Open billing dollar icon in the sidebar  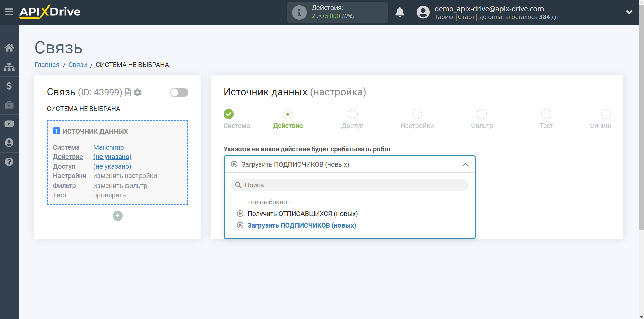point(9,86)
